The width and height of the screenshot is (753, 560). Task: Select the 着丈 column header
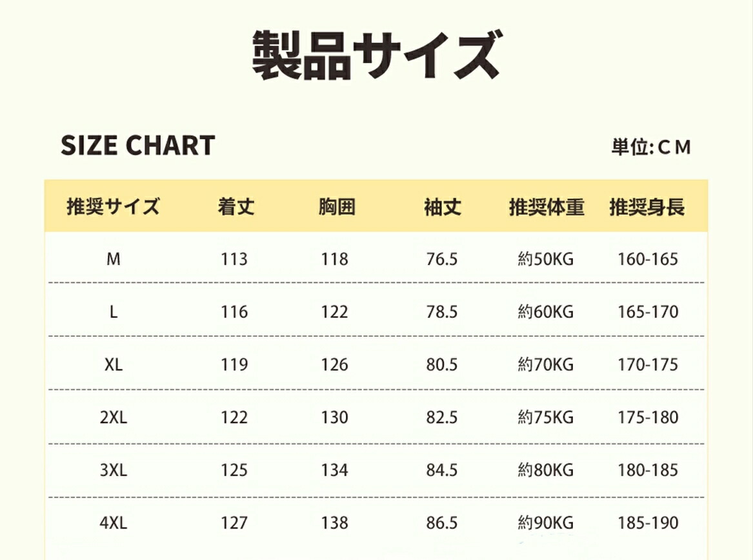pos(236,207)
